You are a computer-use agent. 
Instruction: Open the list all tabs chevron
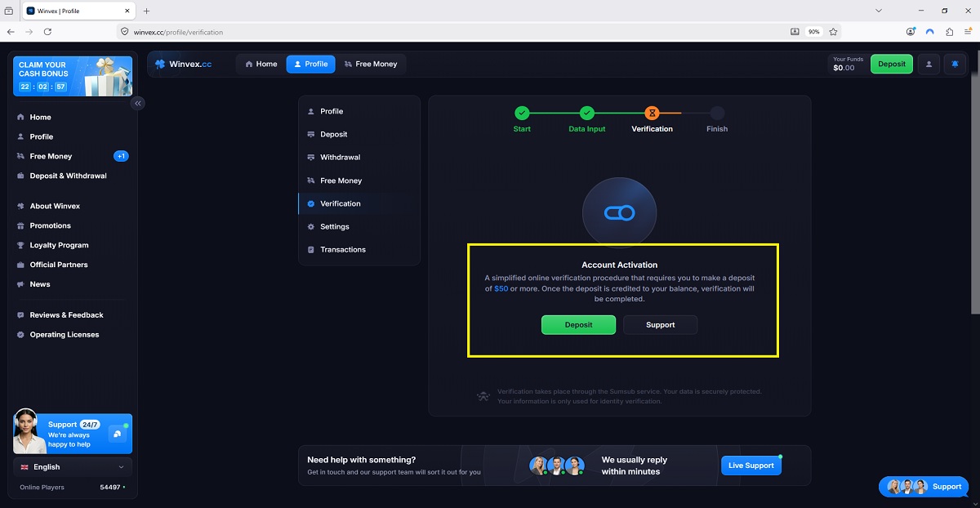tap(879, 11)
